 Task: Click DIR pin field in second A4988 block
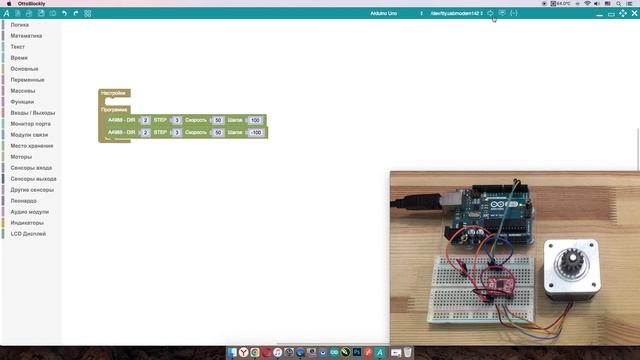(x=145, y=133)
